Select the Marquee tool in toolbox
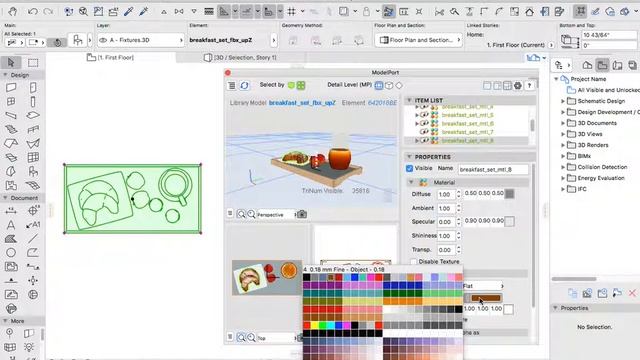The image size is (640, 360). tap(33, 62)
